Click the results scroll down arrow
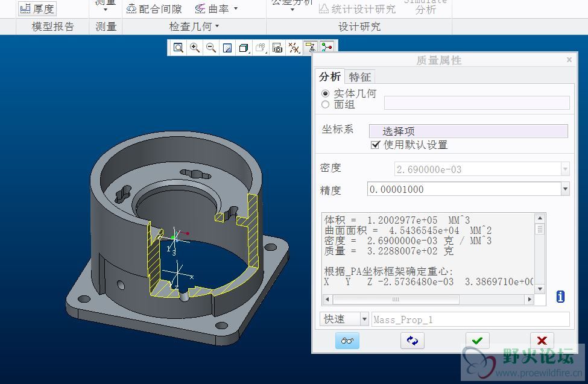 pos(540,289)
